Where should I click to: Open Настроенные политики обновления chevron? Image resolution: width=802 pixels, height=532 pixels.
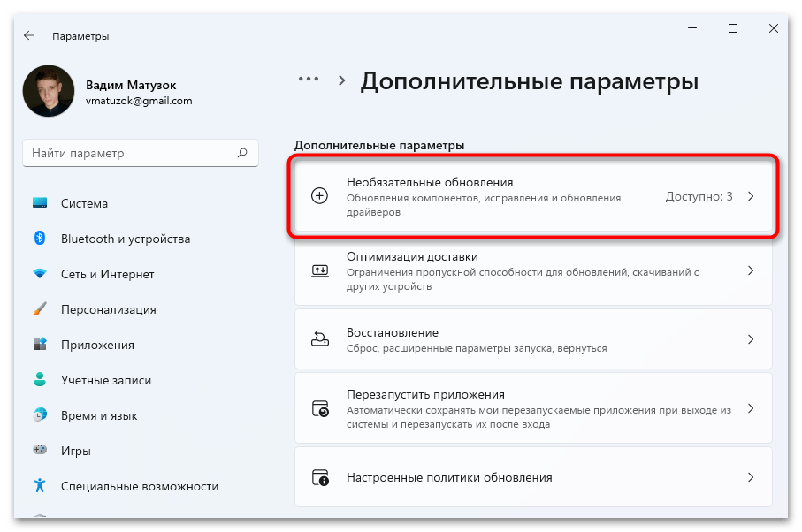(751, 477)
